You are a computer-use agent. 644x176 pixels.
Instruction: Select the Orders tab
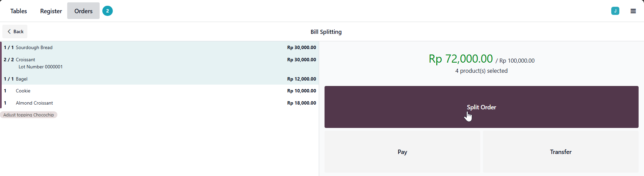[83, 11]
